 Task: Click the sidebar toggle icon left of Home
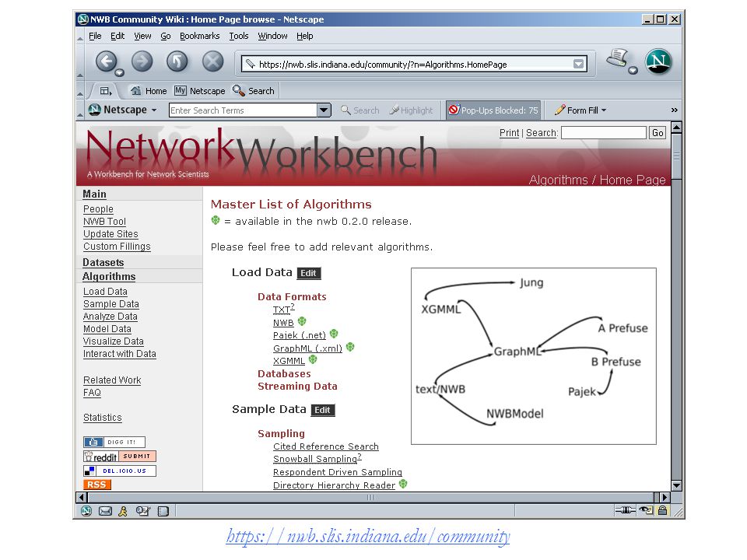(105, 90)
